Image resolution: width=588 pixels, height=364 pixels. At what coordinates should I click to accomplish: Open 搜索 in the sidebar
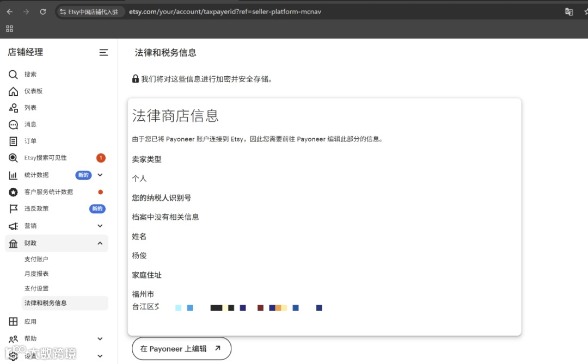coord(30,75)
